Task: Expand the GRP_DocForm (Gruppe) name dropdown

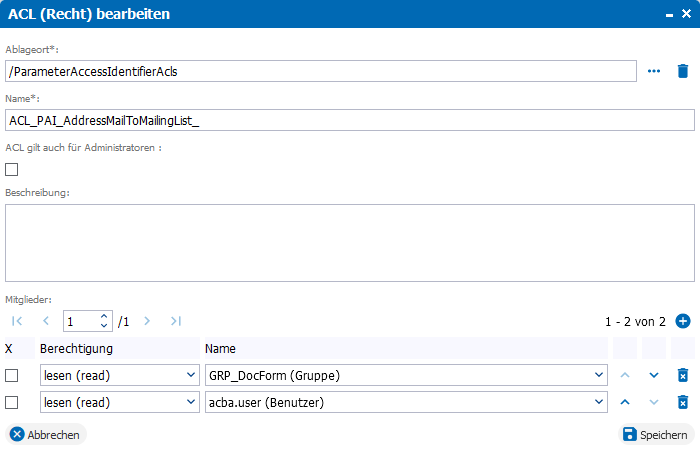Action: [x=406, y=375]
